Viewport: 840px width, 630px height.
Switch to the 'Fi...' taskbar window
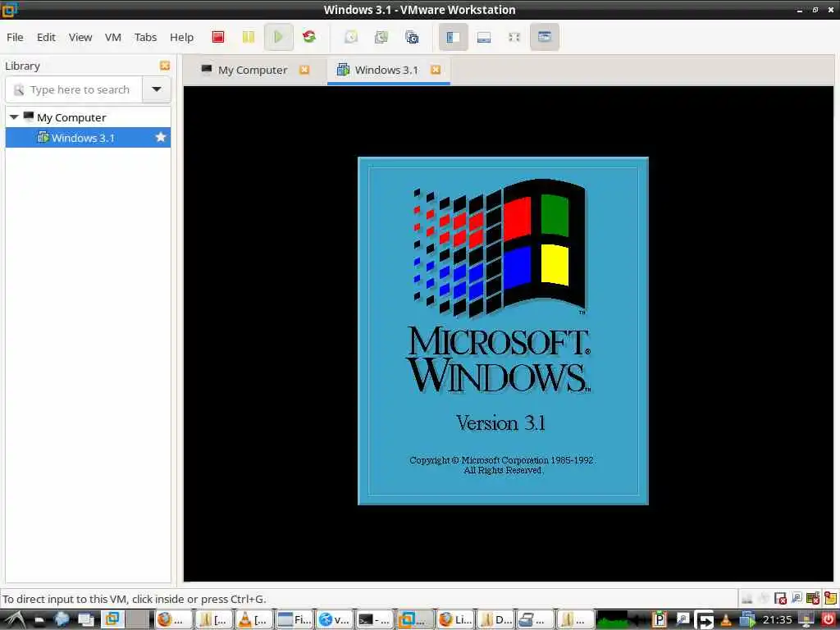click(x=294, y=620)
